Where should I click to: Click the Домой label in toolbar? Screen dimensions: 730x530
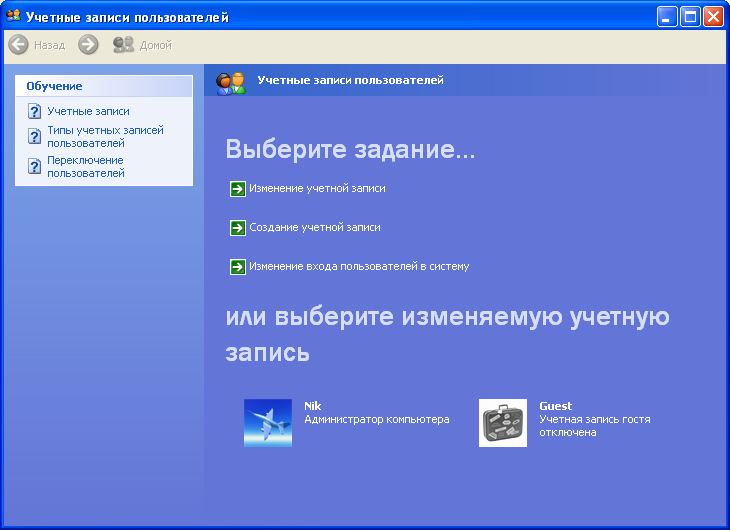click(x=155, y=45)
